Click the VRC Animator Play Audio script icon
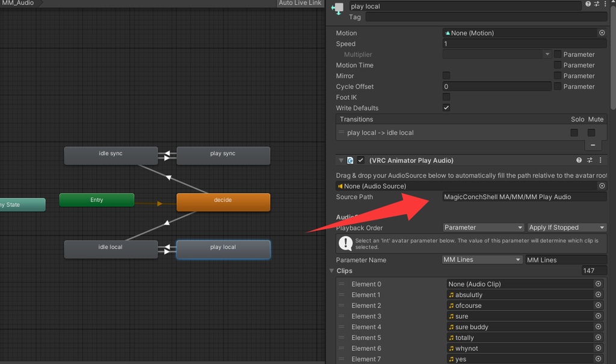Image resolution: width=616 pixels, height=364 pixels. [350, 161]
